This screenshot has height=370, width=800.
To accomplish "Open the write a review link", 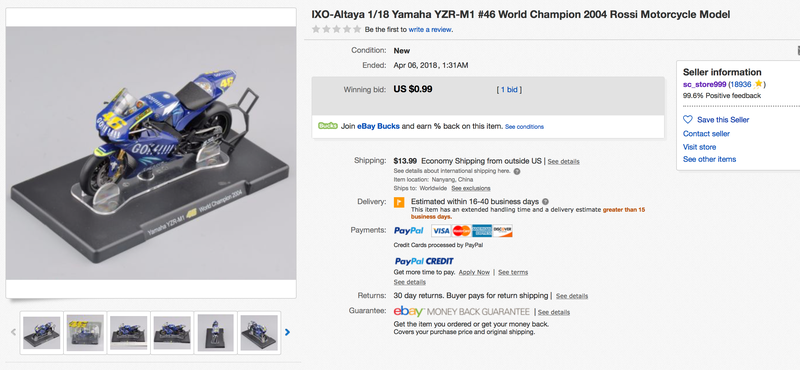I will pos(430,30).
